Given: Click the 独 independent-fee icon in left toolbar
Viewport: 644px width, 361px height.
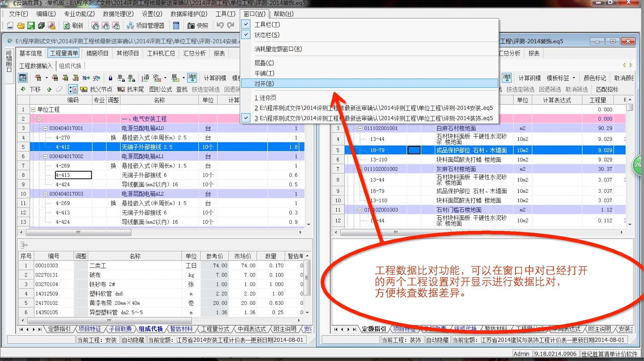Looking at the screenshot, I should (86, 78).
